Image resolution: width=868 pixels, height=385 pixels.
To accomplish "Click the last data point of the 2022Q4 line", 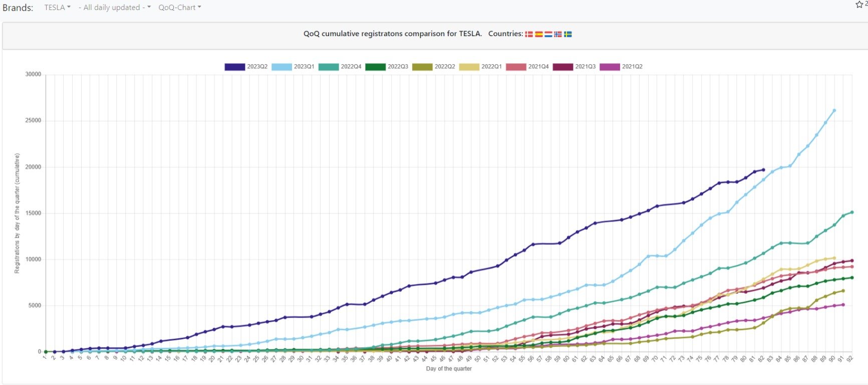I will (x=852, y=212).
